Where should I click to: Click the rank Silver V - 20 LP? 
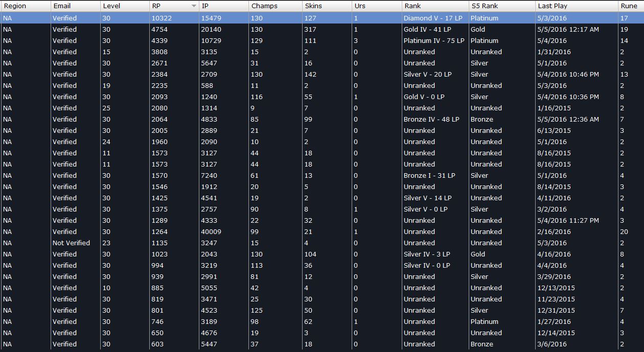(427, 74)
